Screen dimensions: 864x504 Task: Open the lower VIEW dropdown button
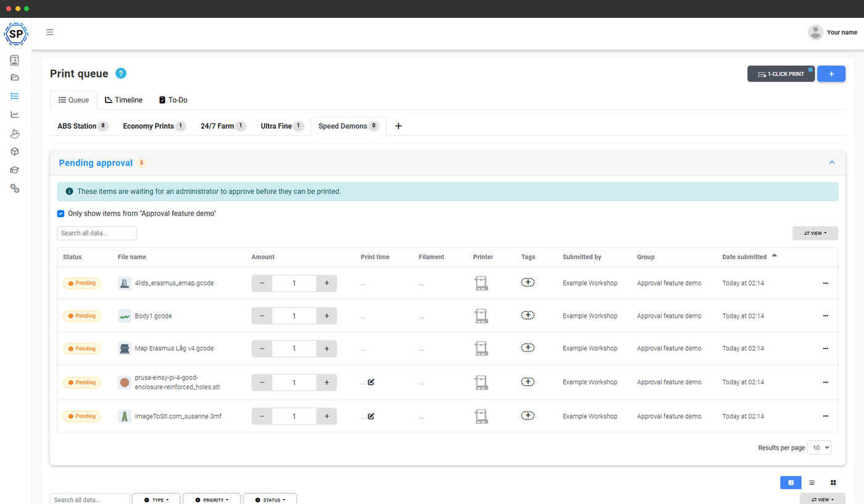click(x=823, y=500)
